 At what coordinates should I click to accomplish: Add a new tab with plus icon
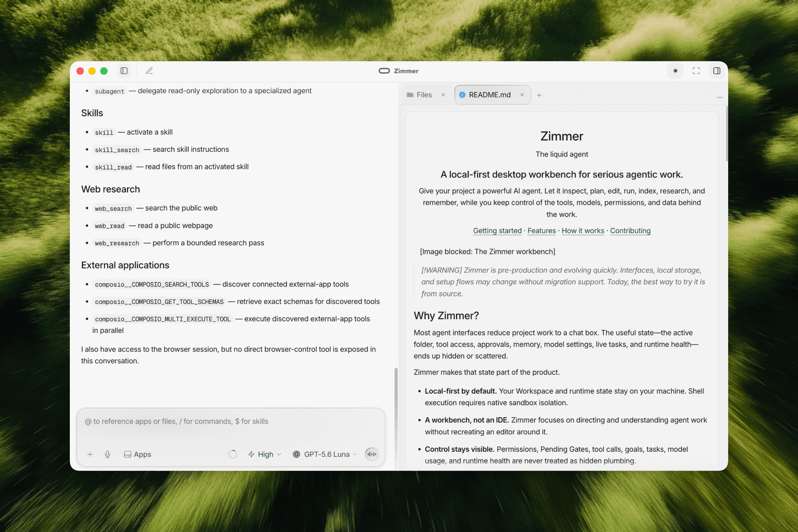pyautogui.click(x=539, y=95)
